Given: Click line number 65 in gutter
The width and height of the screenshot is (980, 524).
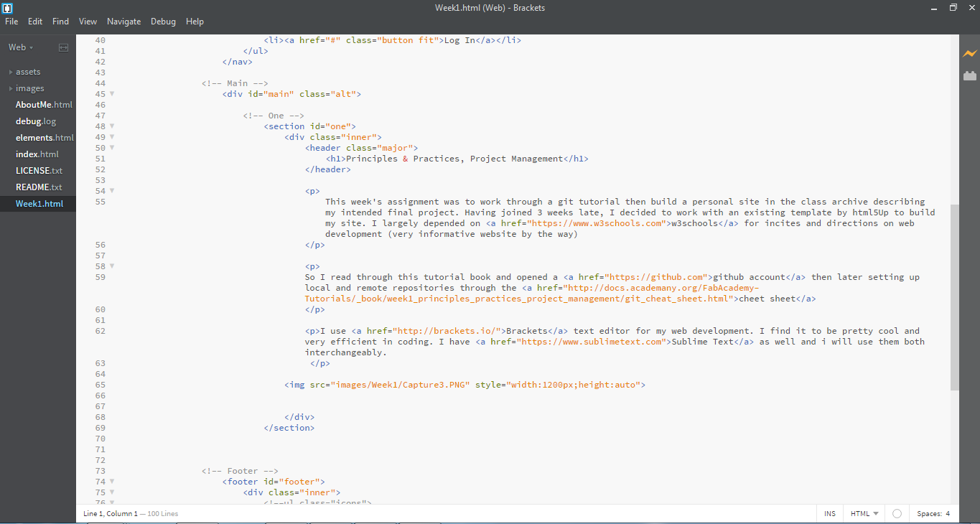Looking at the screenshot, I should (100, 385).
